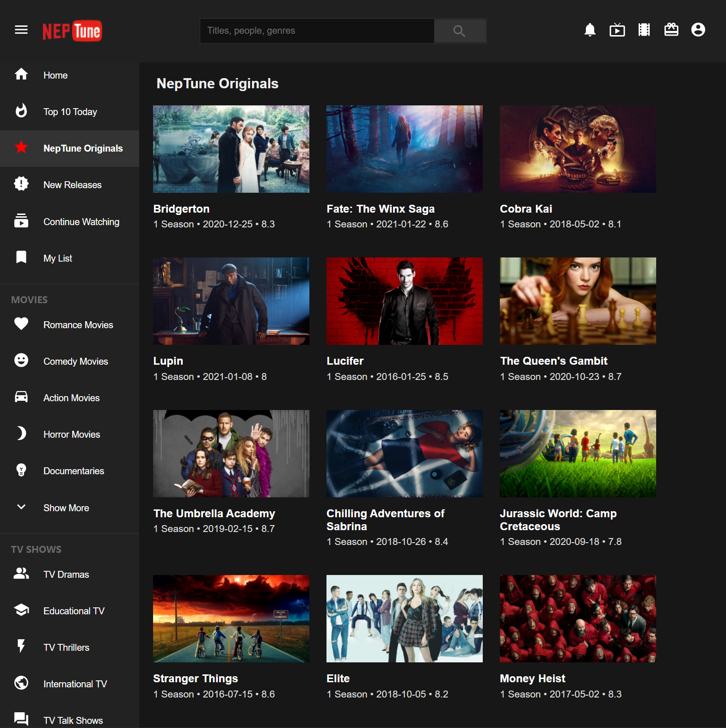This screenshot has height=728, width=726.
Task: Open the Elite poster thumbnail
Action: pos(405,618)
